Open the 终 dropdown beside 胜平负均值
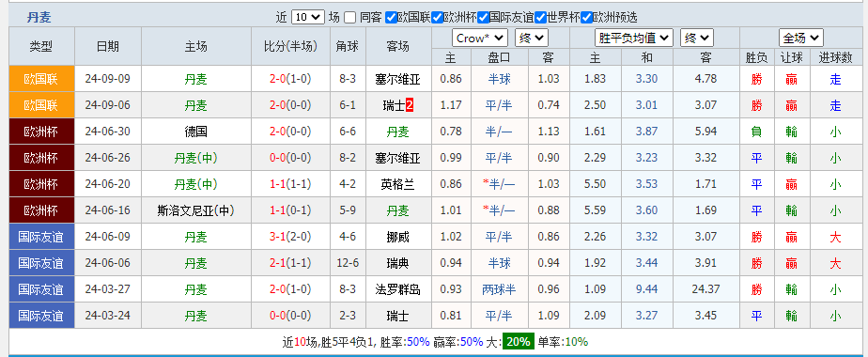868x357 pixels. pyautogui.click(x=697, y=39)
